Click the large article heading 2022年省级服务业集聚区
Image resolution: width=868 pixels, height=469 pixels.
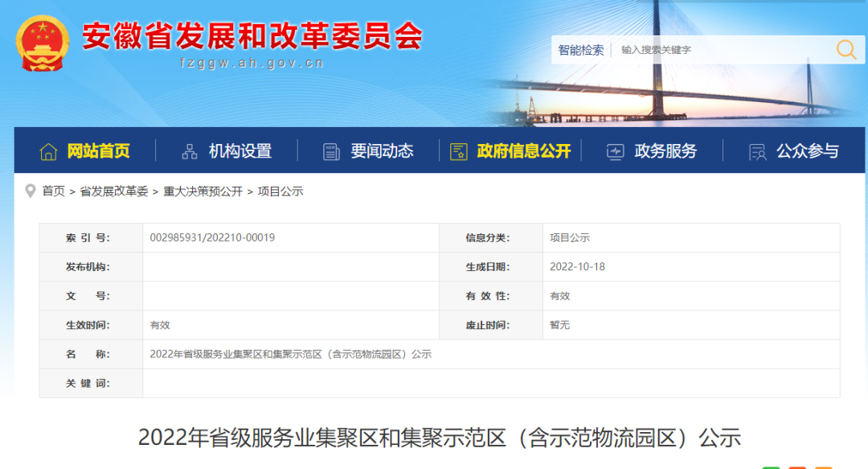click(x=440, y=438)
